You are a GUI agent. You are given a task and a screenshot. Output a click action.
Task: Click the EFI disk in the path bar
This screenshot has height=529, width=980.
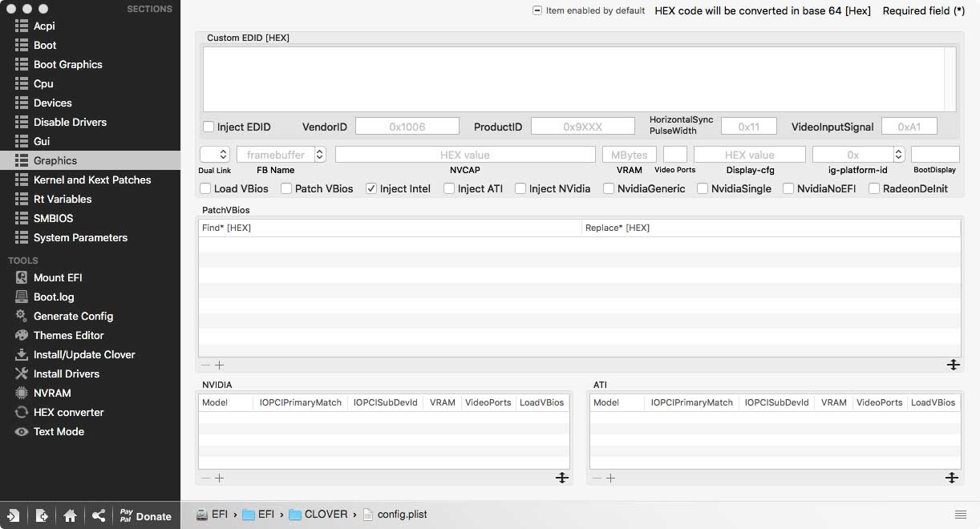pyautogui.click(x=213, y=514)
